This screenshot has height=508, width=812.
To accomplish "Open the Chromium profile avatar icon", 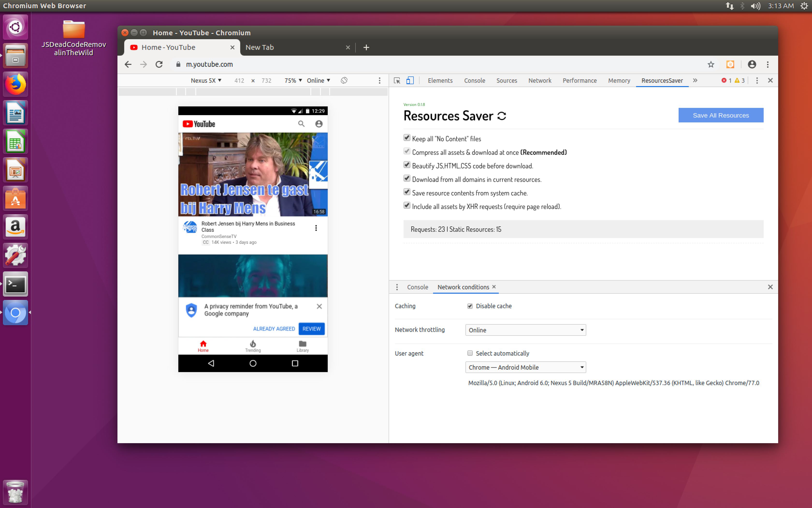I will click(752, 64).
